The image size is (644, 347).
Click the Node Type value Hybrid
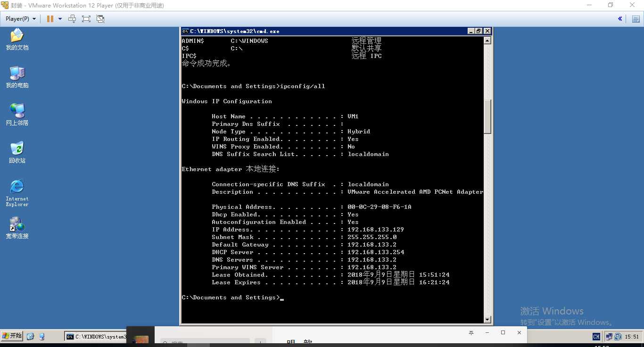click(x=359, y=132)
